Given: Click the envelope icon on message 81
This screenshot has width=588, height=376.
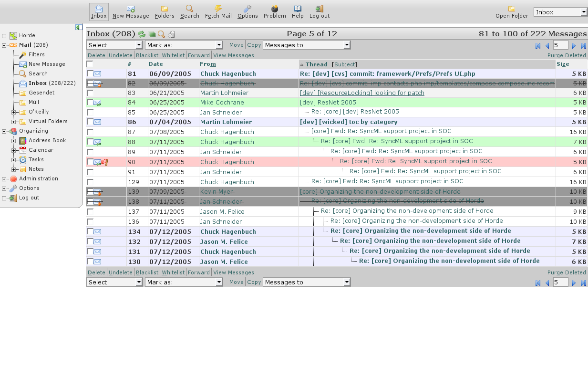Looking at the screenshot, I should (97, 74).
